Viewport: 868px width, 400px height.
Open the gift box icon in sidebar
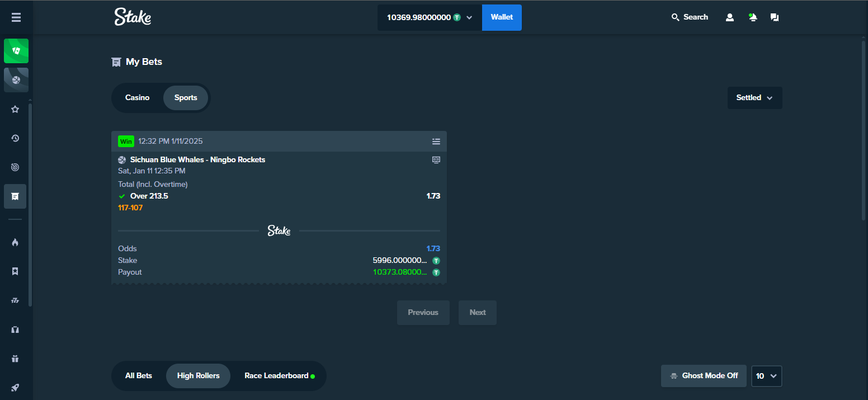[x=16, y=359]
